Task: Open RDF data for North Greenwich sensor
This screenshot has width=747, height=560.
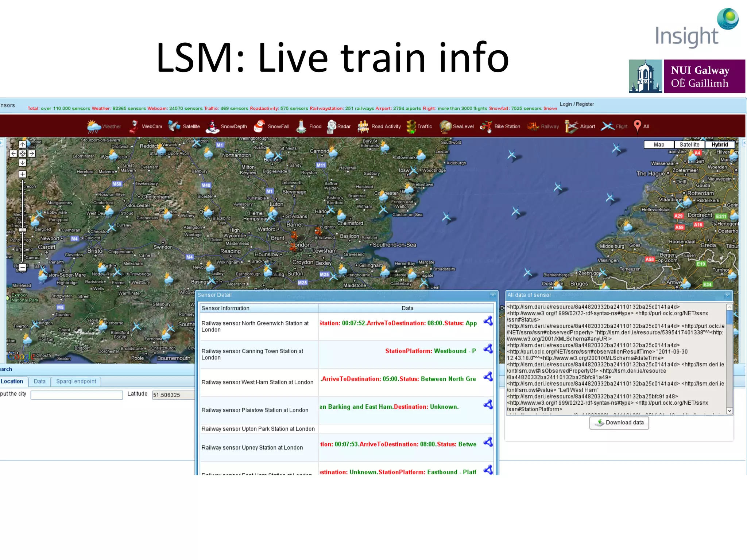Action: tap(488, 321)
